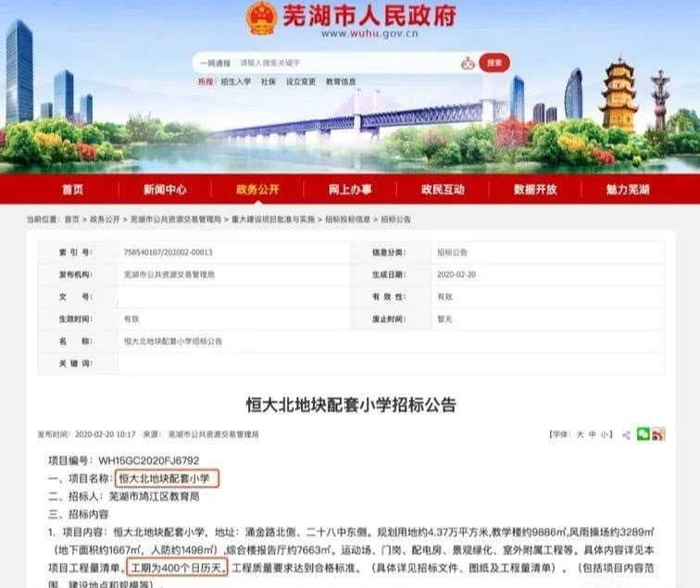Click 重大建设项目批准与实施 in breadcrumb

273,219
